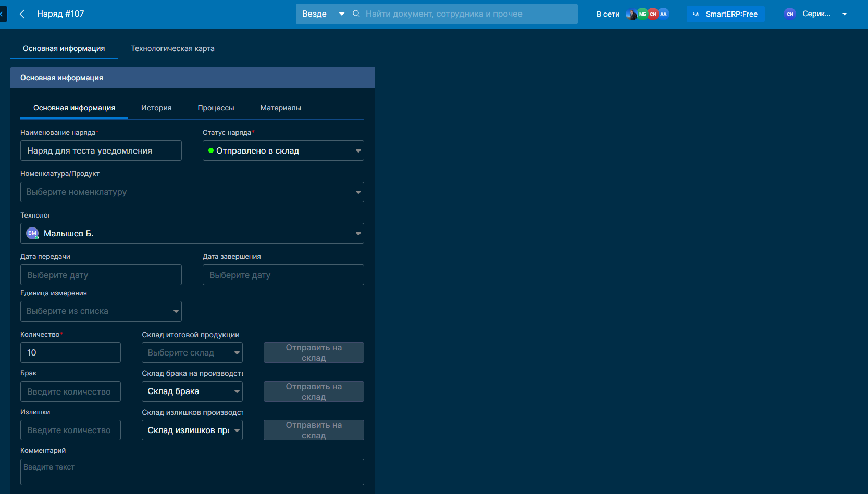Viewport: 868px width, 494px height.
Task: Click the red СИ online user avatar
Action: [653, 14]
